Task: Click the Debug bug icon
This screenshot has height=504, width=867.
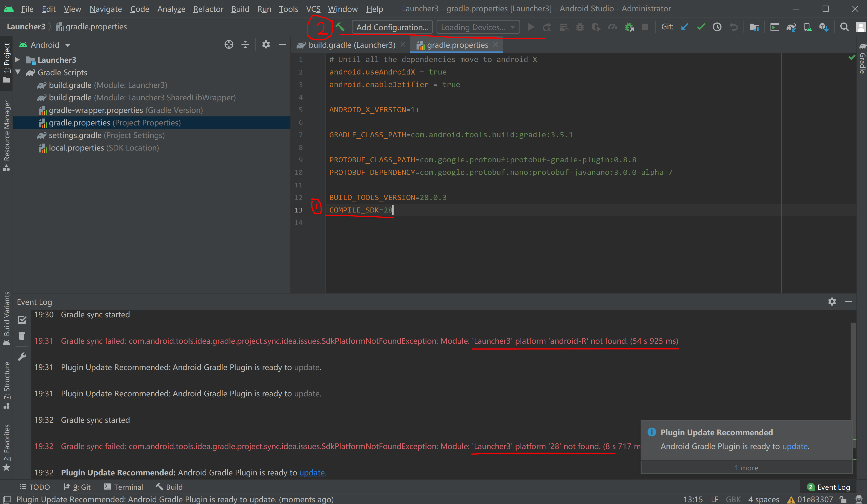Action: click(x=580, y=27)
